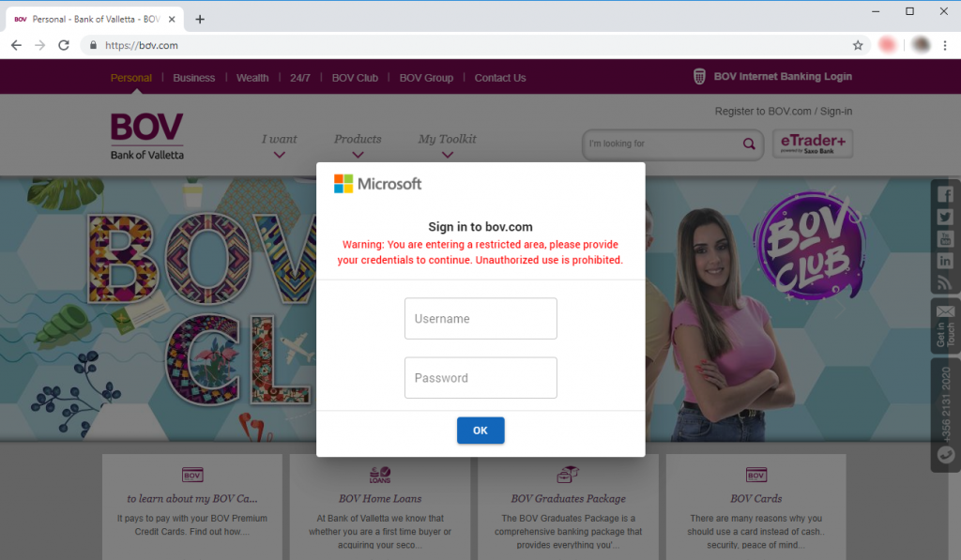Open the Personal section
Image resolution: width=961 pixels, height=560 pixels.
point(131,78)
